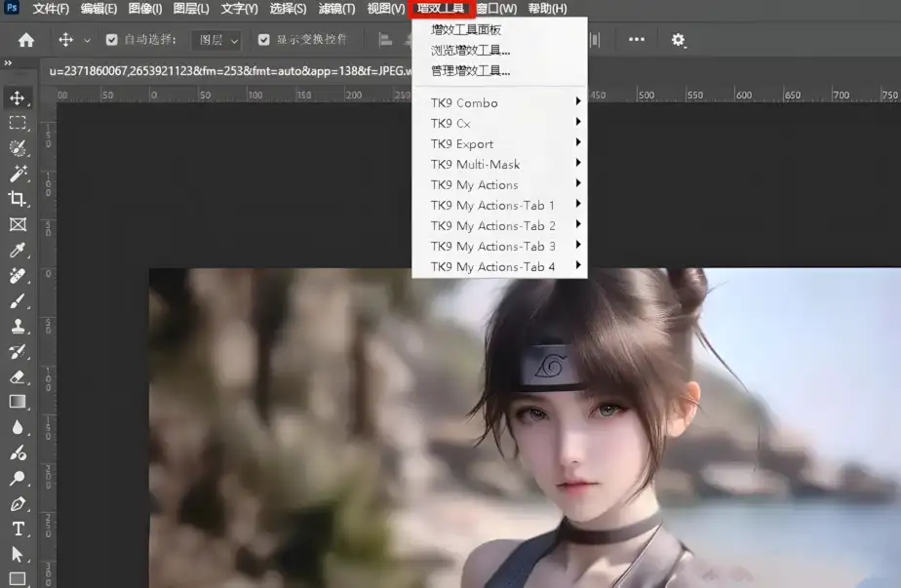This screenshot has height=588, width=901.
Task: Expand the toolbox double-arrow toggle
Action: tap(8, 62)
